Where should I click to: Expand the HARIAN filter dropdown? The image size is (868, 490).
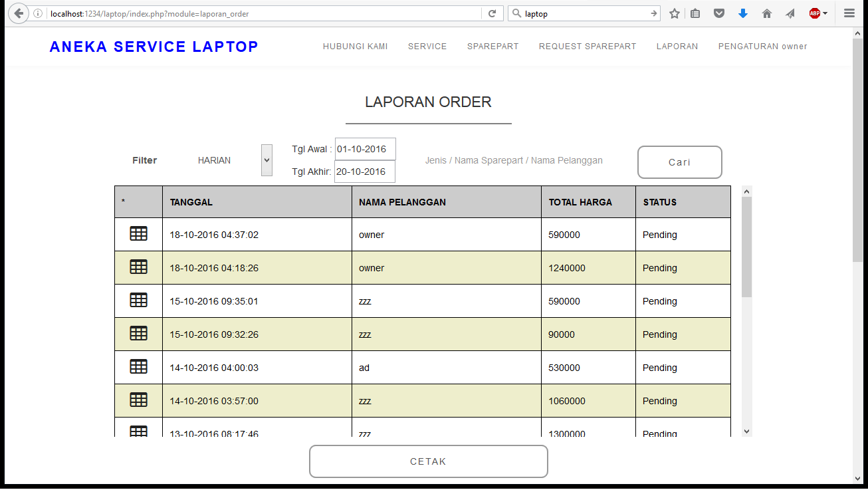[267, 160]
